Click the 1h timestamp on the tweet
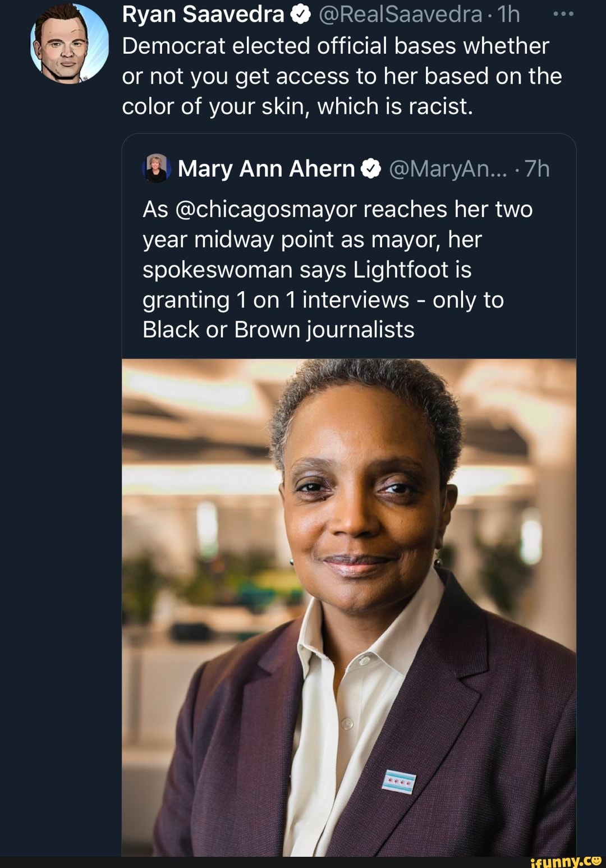The width and height of the screenshot is (606, 868). click(509, 15)
